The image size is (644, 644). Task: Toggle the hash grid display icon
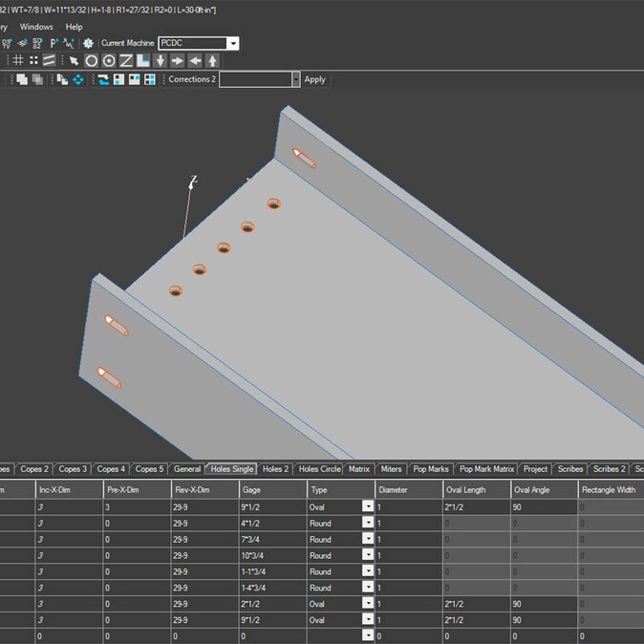point(17,61)
